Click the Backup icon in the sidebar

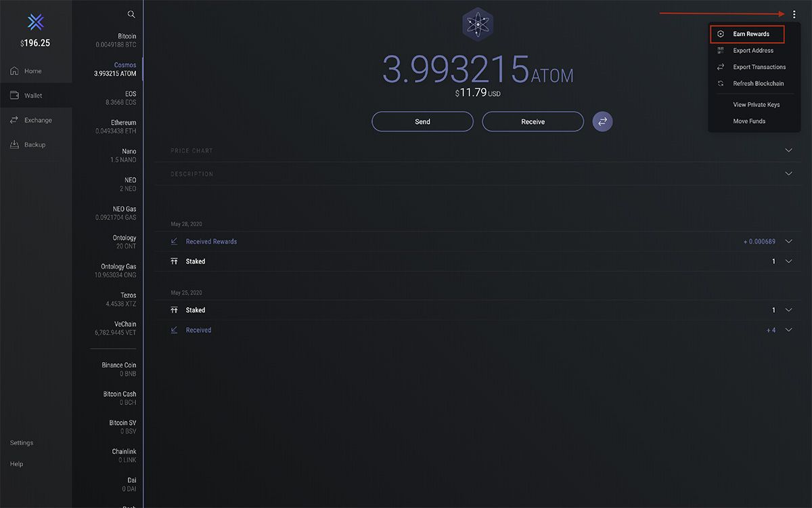click(x=14, y=144)
